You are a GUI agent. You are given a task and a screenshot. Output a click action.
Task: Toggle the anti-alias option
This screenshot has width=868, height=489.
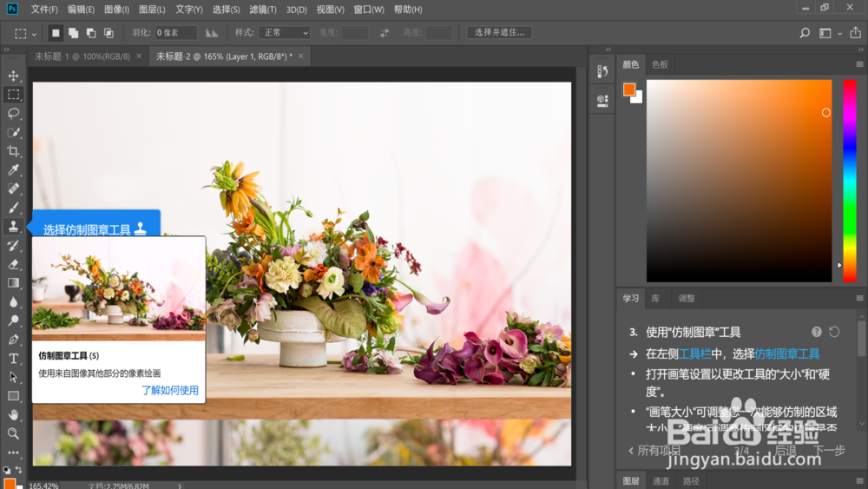coord(212,33)
